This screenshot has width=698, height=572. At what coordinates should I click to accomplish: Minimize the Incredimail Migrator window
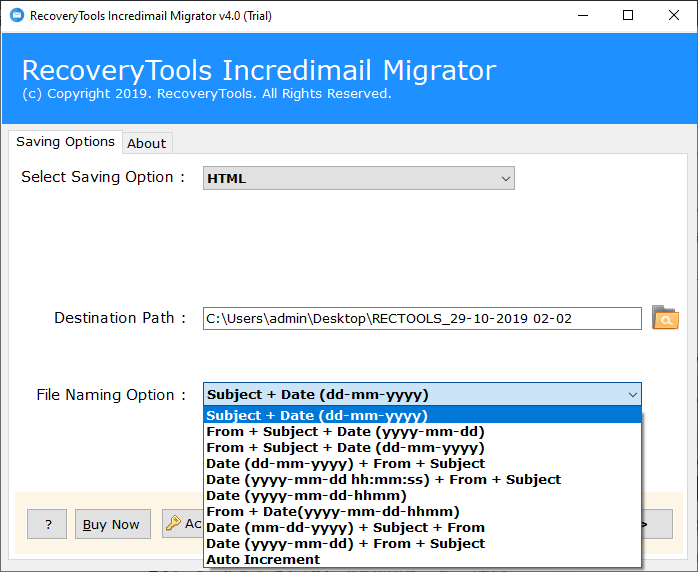click(x=583, y=16)
